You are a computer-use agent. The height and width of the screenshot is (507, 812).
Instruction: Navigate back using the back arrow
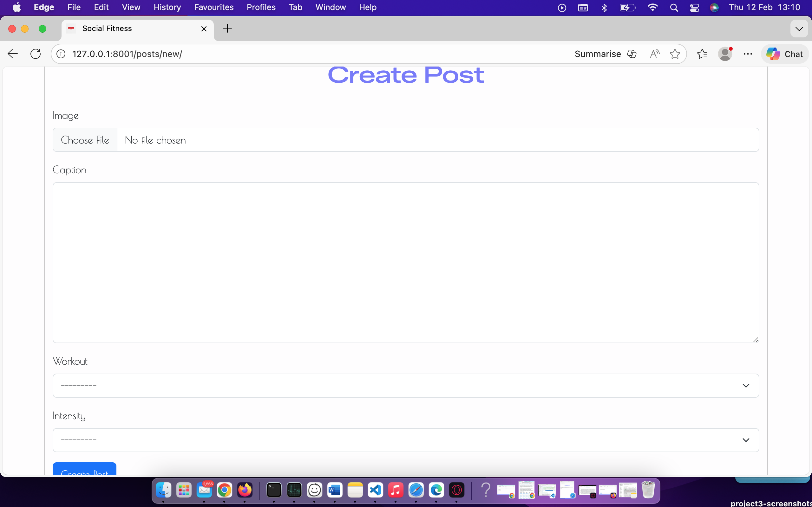tap(12, 54)
